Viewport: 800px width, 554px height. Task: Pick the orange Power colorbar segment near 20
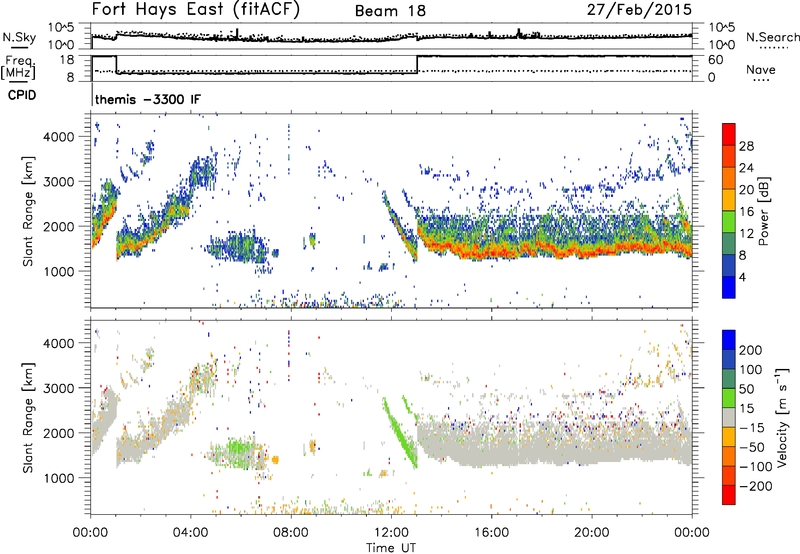click(x=729, y=178)
